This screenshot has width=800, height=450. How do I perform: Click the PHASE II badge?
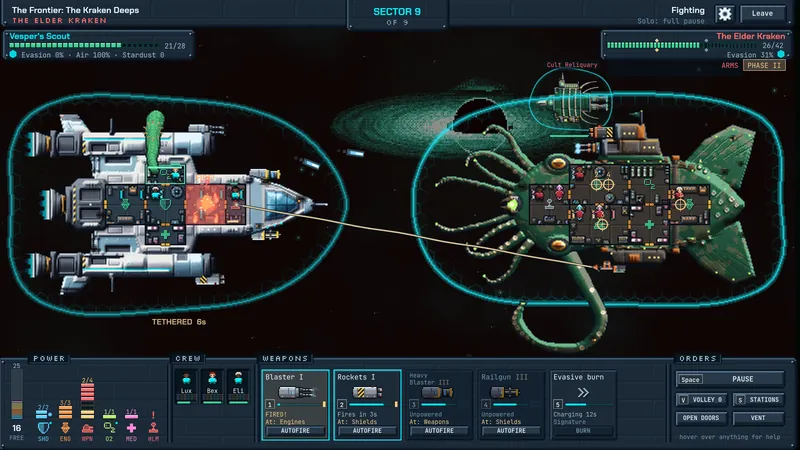(x=764, y=65)
